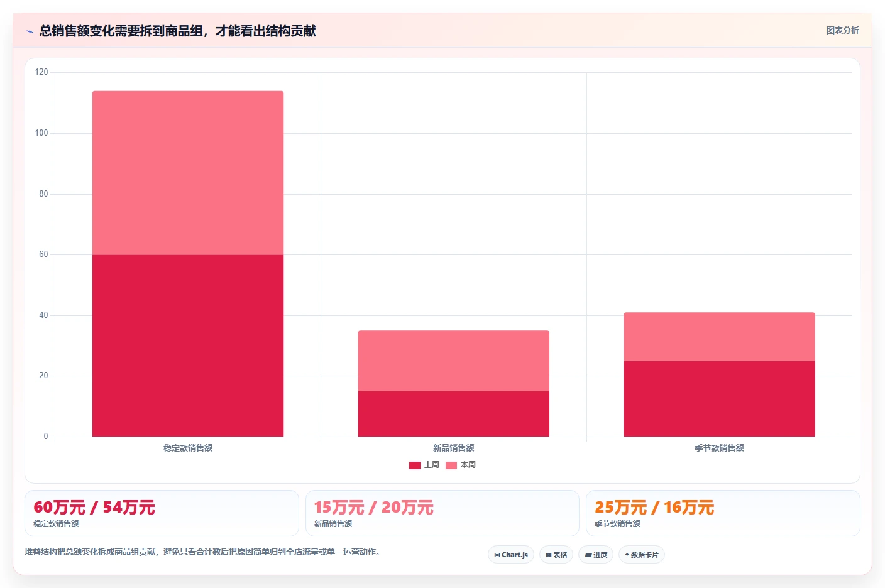This screenshot has width=885, height=588.
Task: Select the 进度 chip label
Action: point(600,555)
